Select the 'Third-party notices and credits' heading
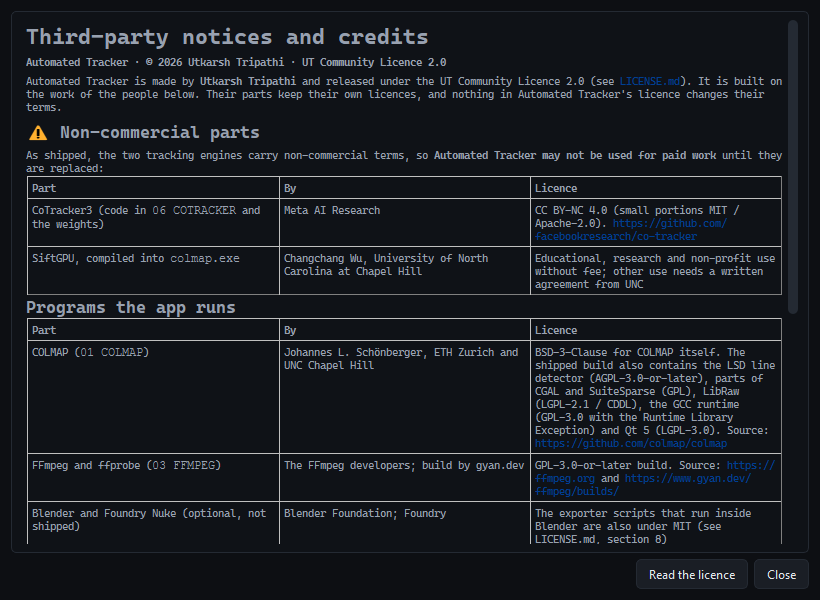This screenshot has width=820, height=600. tap(227, 37)
